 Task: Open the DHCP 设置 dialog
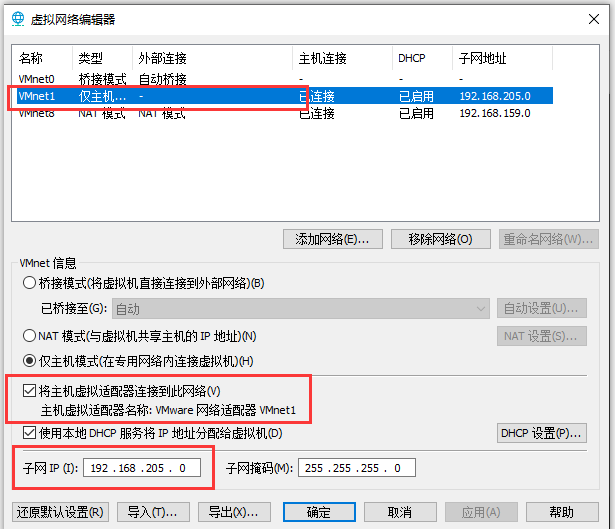(x=541, y=433)
